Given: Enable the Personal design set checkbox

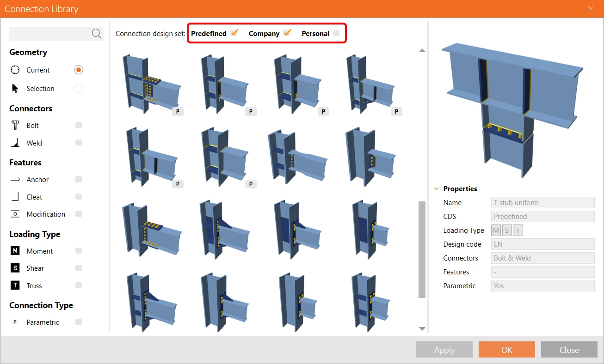Looking at the screenshot, I should pos(336,33).
